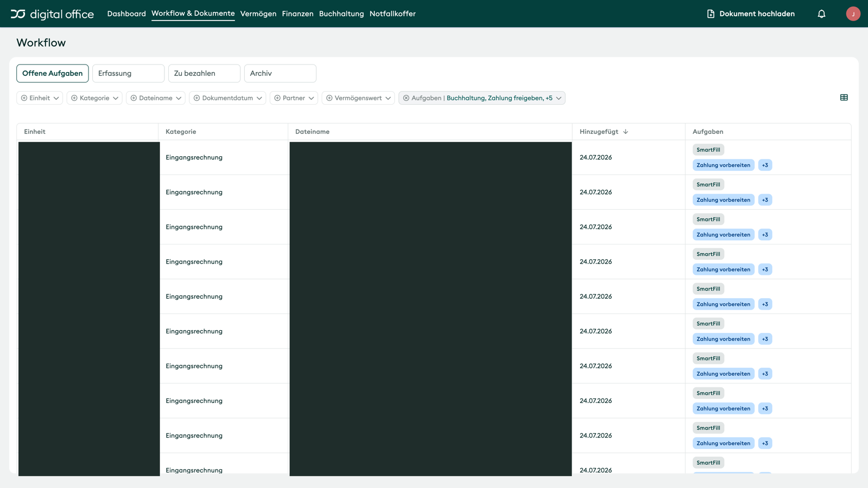The width and height of the screenshot is (868, 488).
Task: Click Zahlung vorbereiten tag in third row
Action: coord(723,234)
